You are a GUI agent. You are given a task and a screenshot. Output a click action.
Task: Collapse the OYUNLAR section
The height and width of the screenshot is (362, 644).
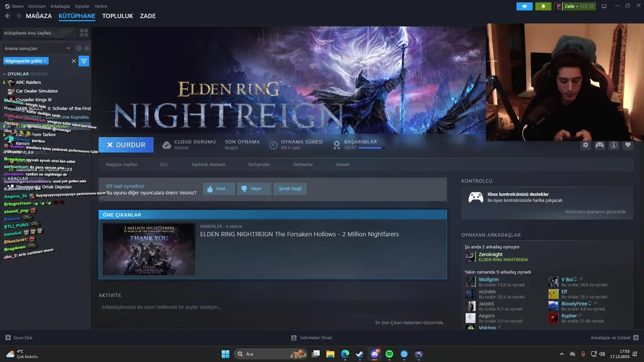click(4, 74)
